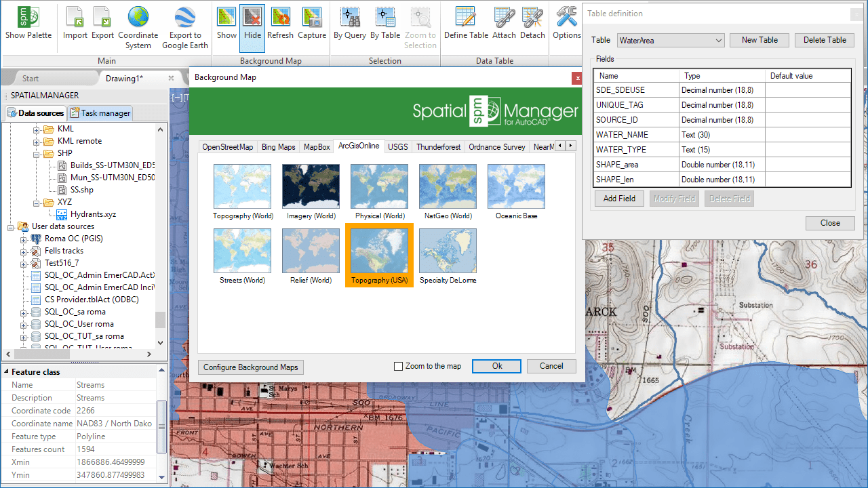This screenshot has width=868, height=488.
Task: Open Define Table tool
Action: 466,24
